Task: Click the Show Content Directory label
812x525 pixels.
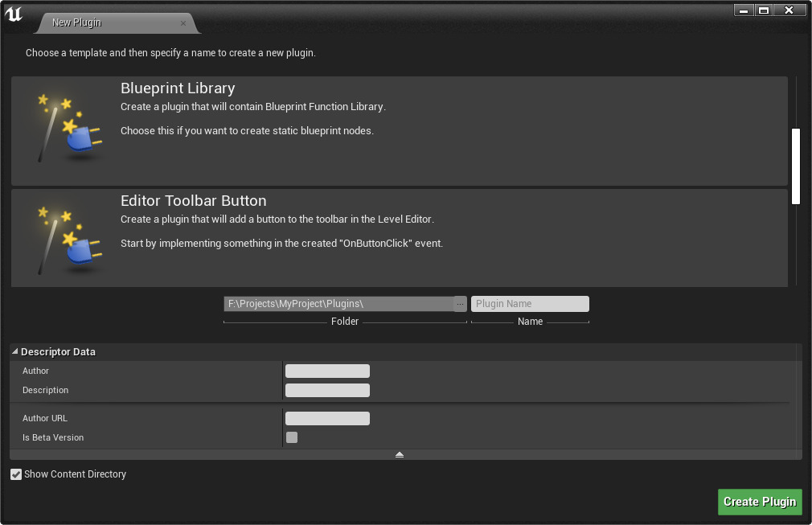Action: click(75, 474)
